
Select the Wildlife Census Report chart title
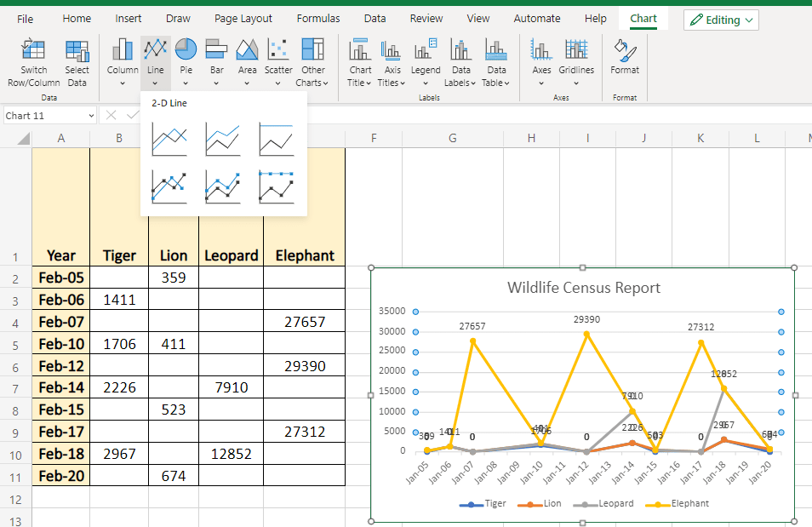tap(583, 288)
